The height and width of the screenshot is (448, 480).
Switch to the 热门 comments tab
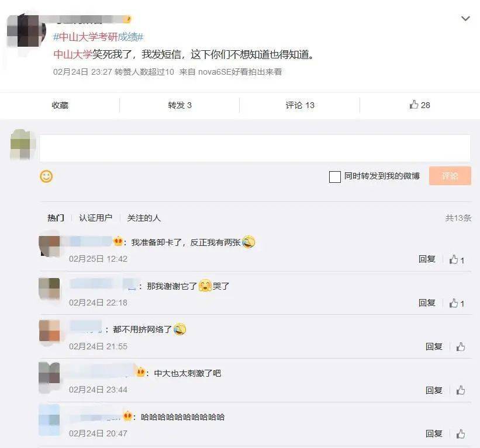tap(56, 218)
